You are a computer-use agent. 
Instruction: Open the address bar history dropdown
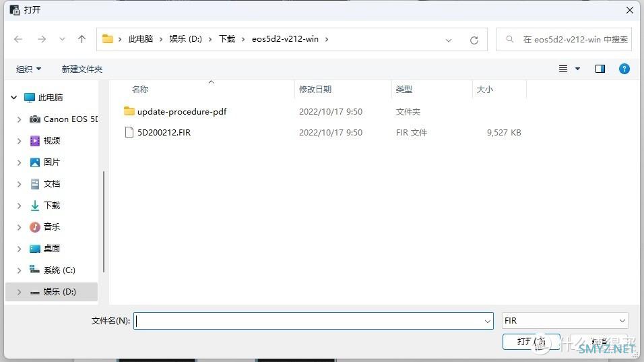[x=449, y=40]
